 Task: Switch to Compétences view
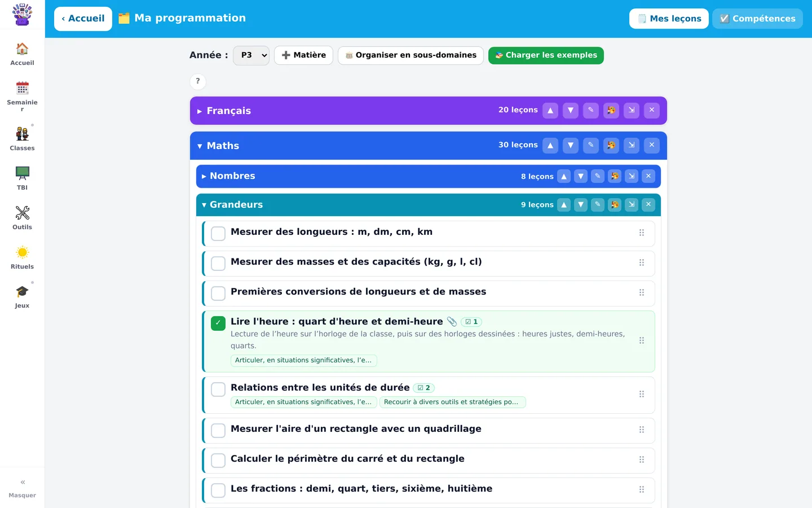(757, 19)
